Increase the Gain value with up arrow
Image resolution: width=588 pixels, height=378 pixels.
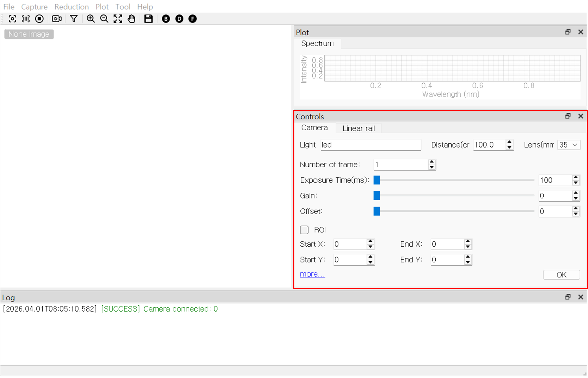(x=576, y=193)
